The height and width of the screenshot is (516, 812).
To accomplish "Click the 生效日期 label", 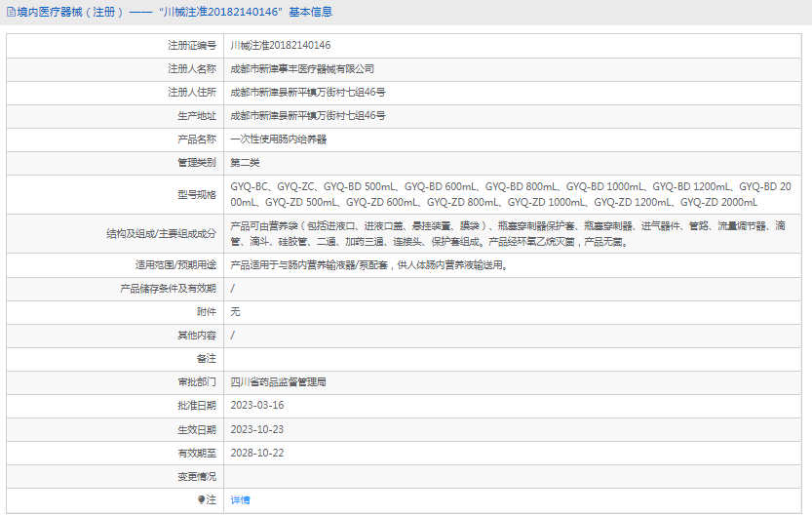I will [197, 429].
